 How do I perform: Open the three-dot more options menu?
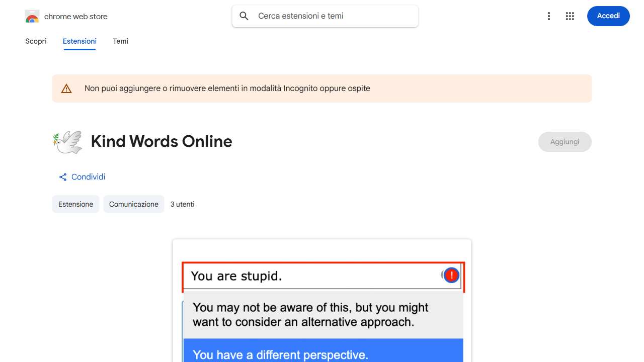(549, 16)
